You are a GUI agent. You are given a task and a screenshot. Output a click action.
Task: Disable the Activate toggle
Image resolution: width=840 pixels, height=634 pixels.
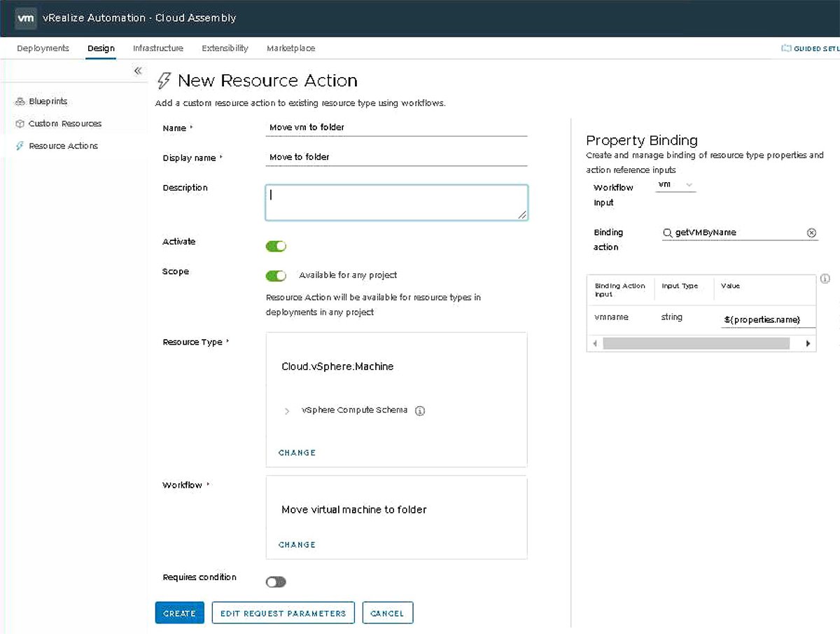[x=276, y=246]
